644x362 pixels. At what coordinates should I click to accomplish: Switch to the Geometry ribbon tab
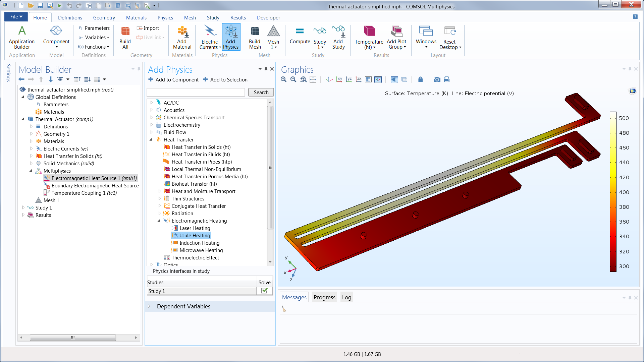[x=104, y=17]
